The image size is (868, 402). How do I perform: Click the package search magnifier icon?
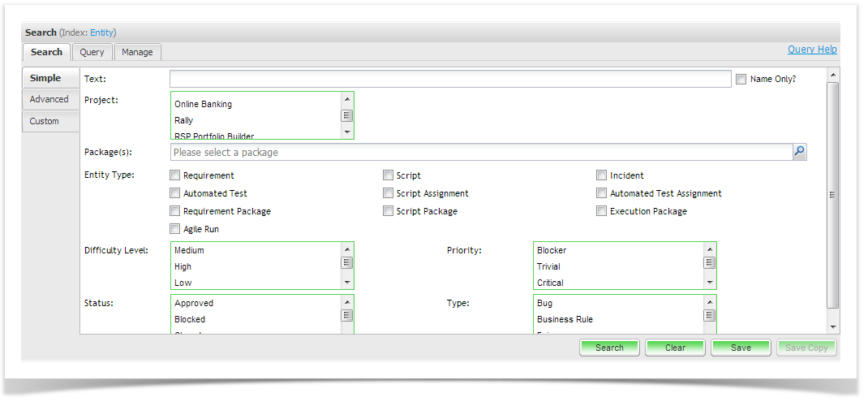tap(799, 152)
